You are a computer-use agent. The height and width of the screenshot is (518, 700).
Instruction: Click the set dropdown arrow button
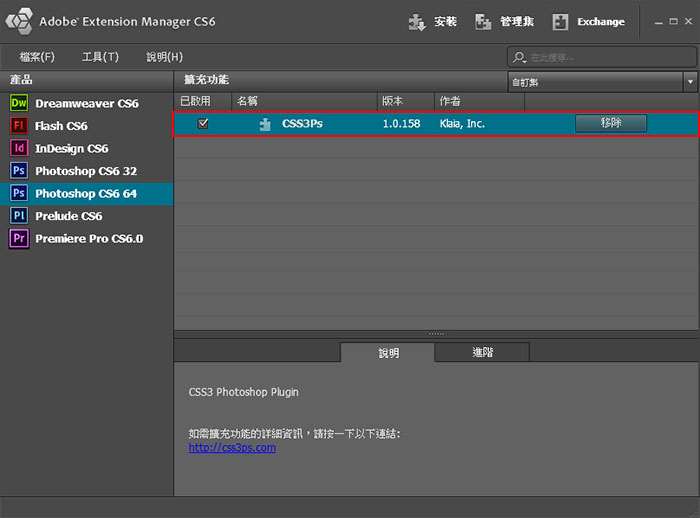click(x=690, y=82)
